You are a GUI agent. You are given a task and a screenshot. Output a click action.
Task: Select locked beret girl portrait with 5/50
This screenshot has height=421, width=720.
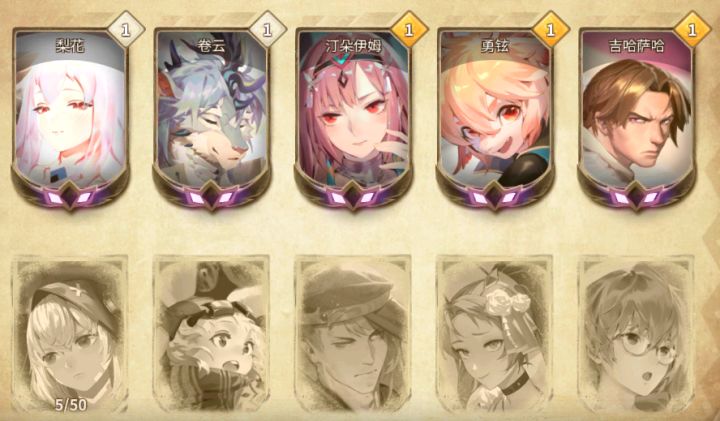click(x=70, y=334)
